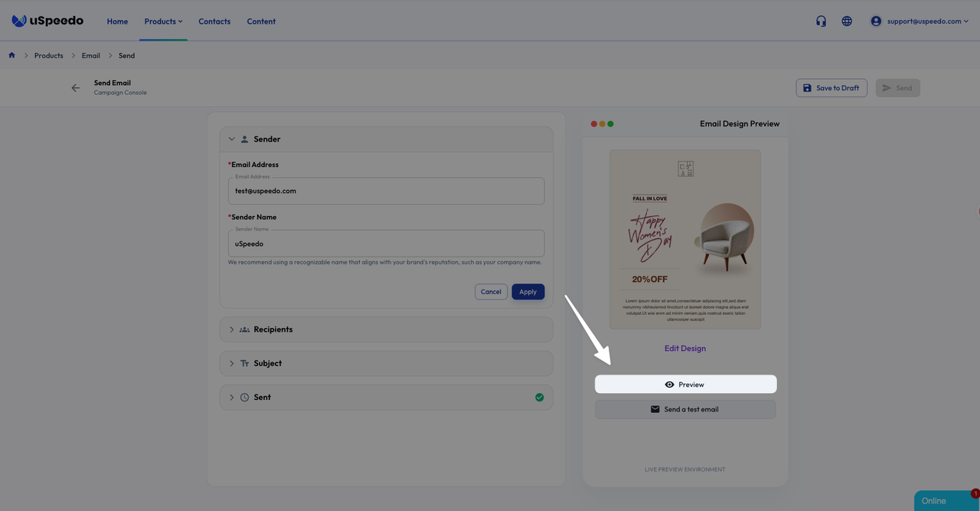This screenshot has height=511, width=980.
Task: Click the home breadcrumb icon
Action: [11, 55]
